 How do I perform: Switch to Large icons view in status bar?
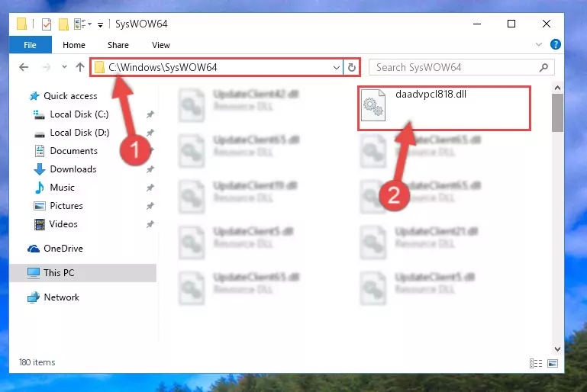click(553, 363)
